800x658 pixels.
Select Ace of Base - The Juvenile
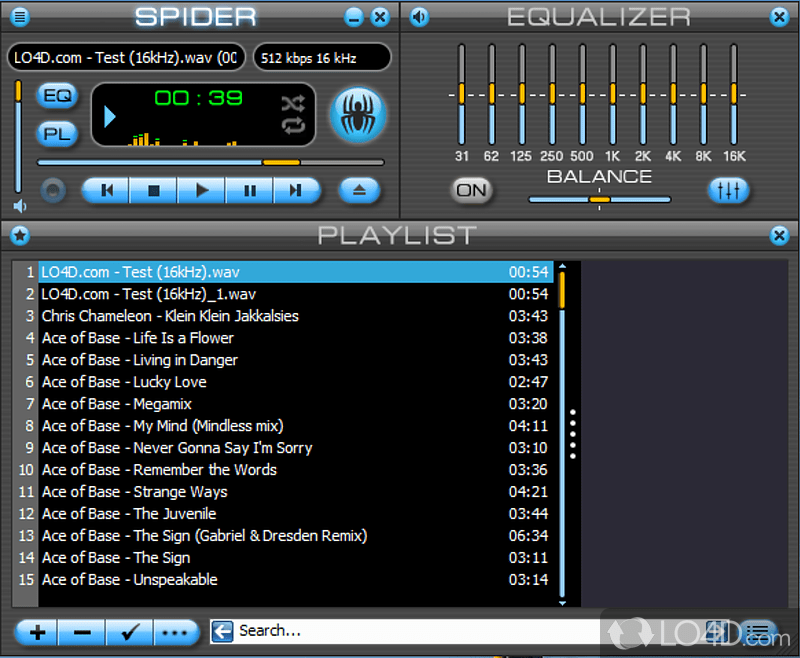click(296, 514)
